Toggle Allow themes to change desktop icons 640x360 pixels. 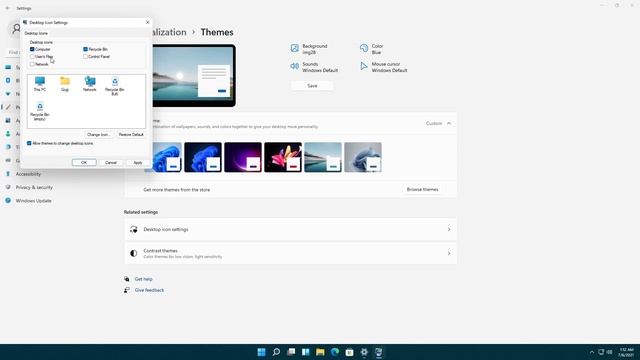(x=29, y=143)
